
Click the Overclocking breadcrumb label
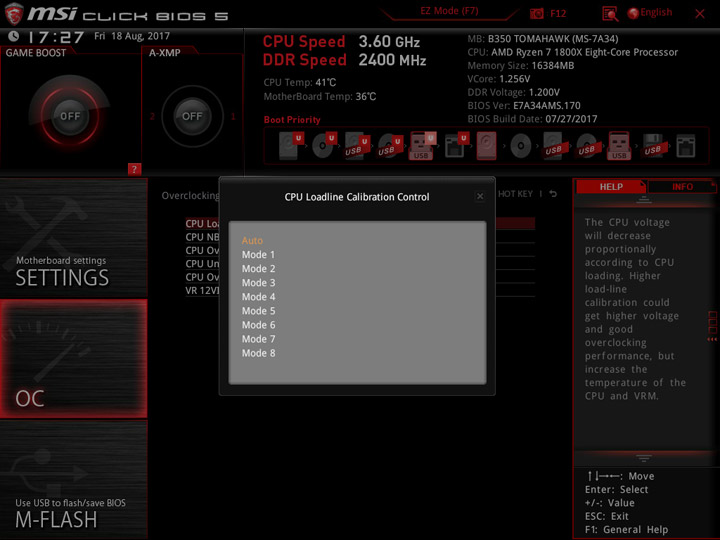(191, 196)
